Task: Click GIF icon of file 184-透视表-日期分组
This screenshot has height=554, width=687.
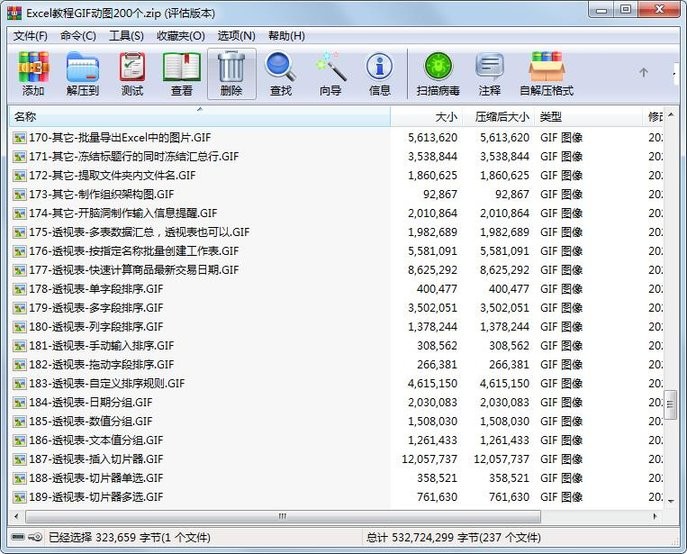Action: (x=19, y=403)
